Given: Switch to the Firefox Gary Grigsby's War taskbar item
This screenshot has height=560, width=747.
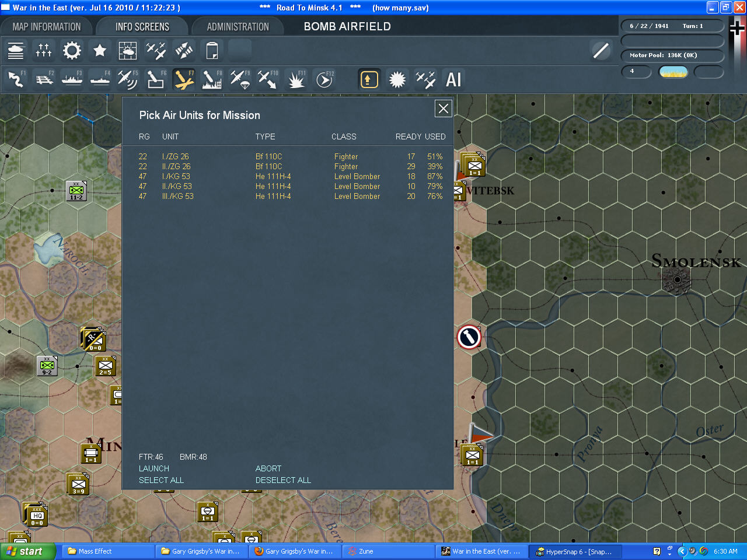Looking at the screenshot, I should (x=295, y=551).
